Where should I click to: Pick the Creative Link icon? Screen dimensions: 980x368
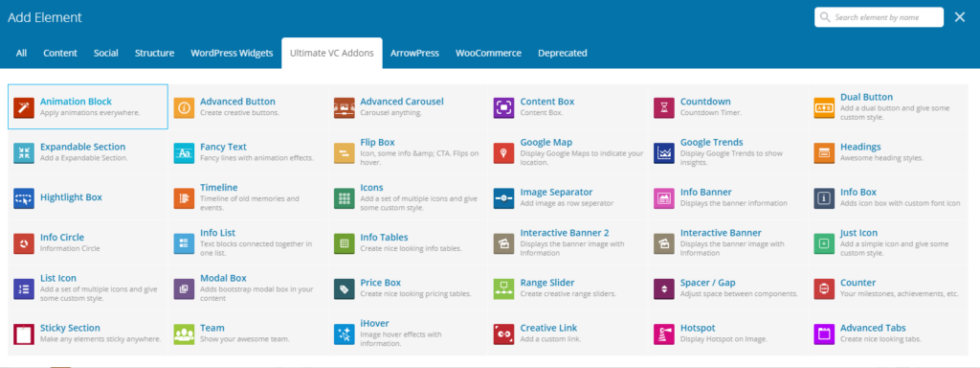click(503, 333)
